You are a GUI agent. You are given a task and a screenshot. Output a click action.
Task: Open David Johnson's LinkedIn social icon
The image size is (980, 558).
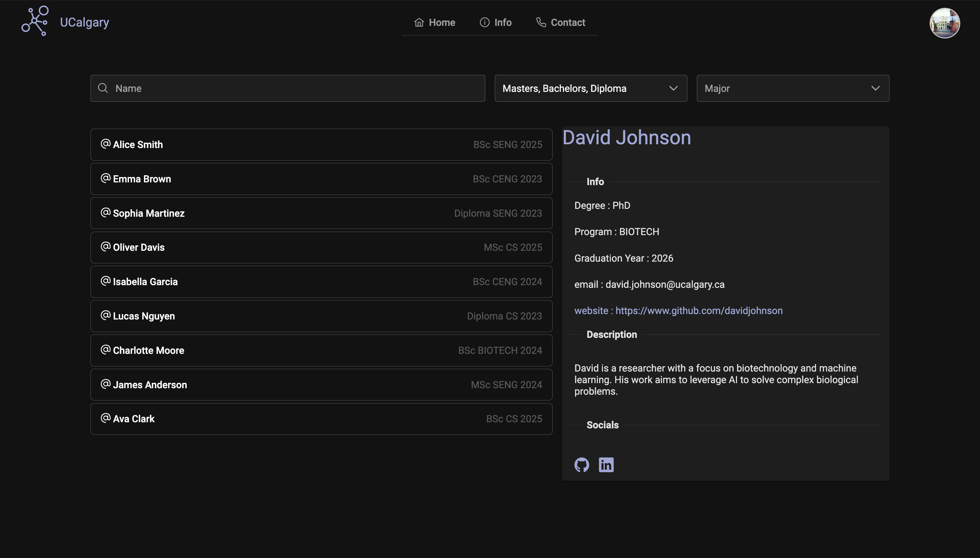(606, 464)
